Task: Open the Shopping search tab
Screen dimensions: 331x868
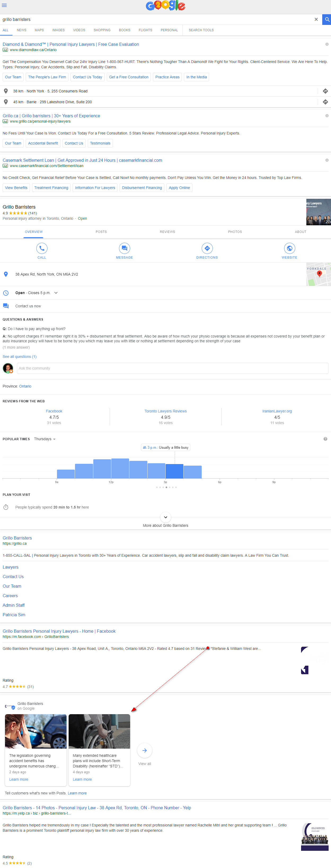Action: [102, 30]
